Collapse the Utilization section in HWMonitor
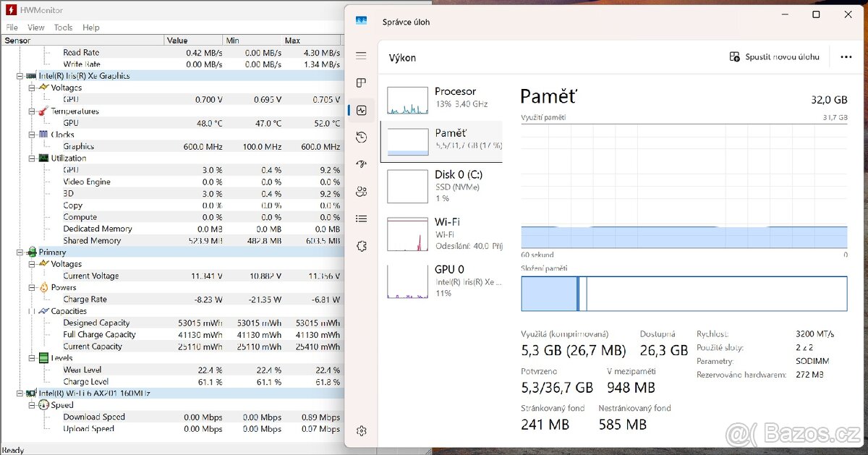The width and height of the screenshot is (868, 455). tap(32, 158)
